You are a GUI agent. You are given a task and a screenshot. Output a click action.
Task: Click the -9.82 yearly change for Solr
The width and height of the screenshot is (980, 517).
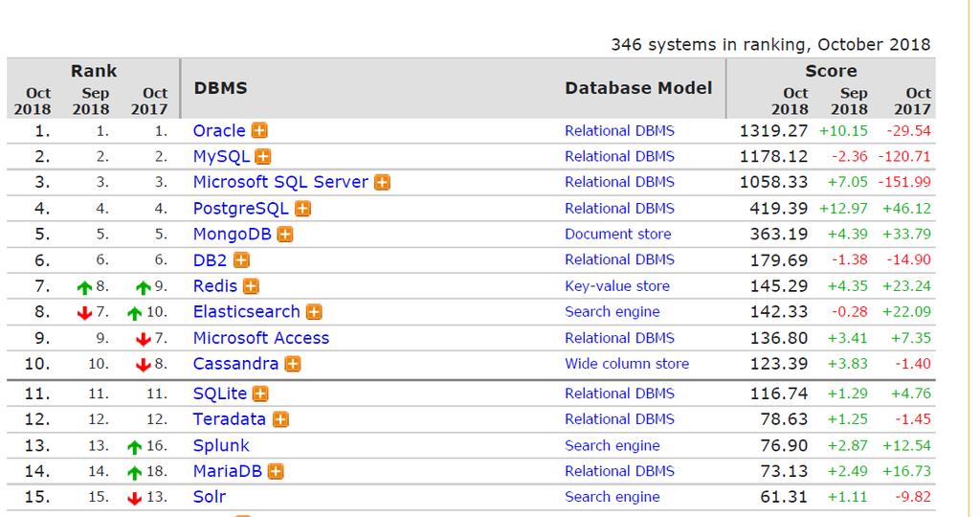912,496
